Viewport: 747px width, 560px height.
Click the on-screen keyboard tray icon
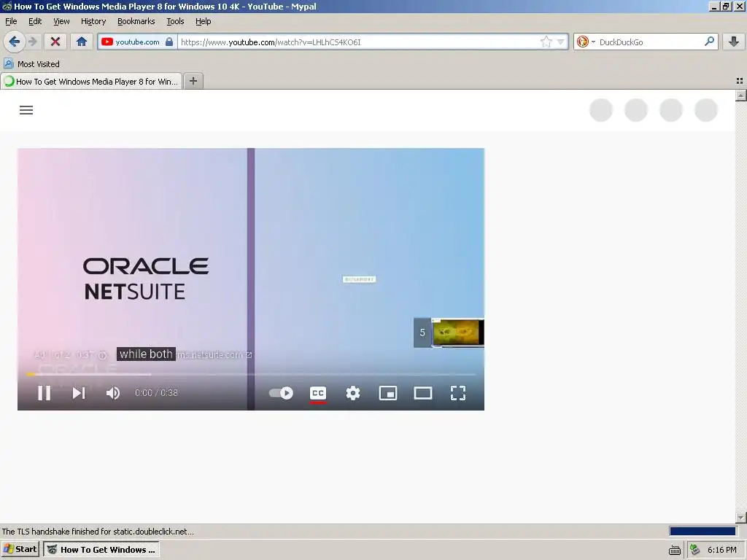(x=675, y=550)
